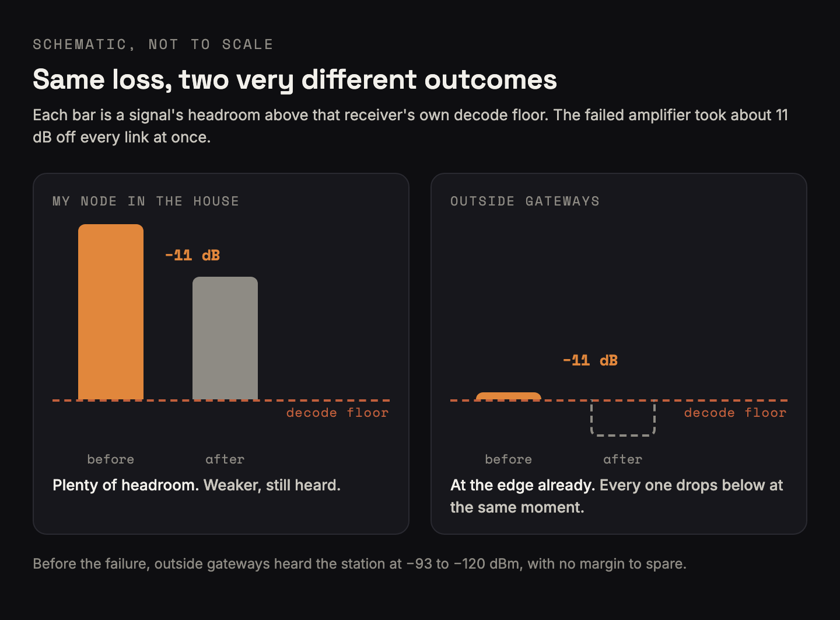The image size is (840, 620).
Task: Click the after label under house bars
Action: tap(225, 459)
